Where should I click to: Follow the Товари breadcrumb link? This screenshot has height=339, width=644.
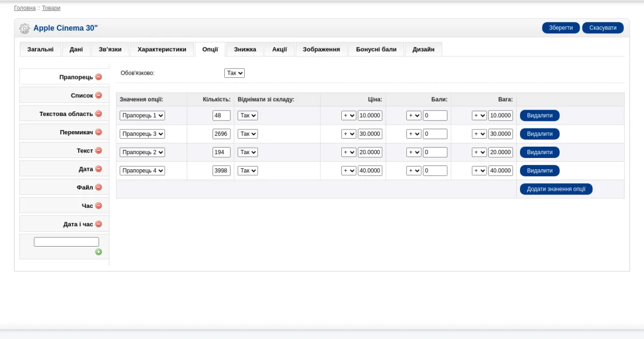coord(51,8)
